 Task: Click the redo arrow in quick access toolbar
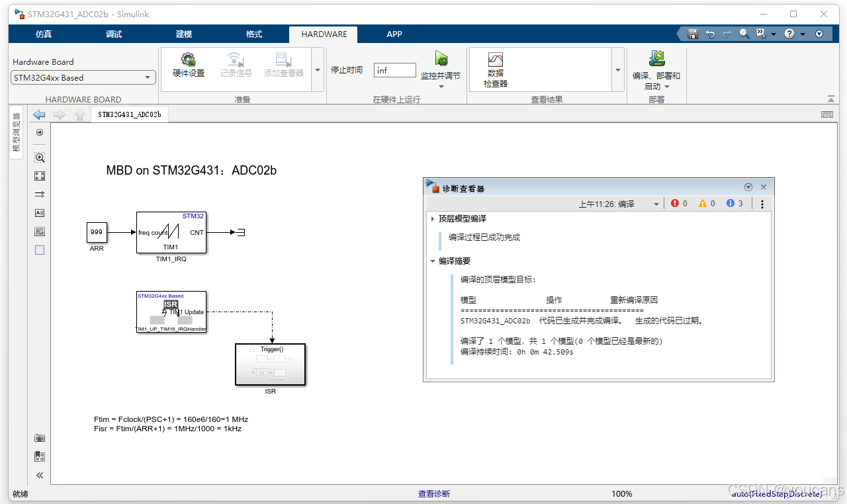point(727,34)
